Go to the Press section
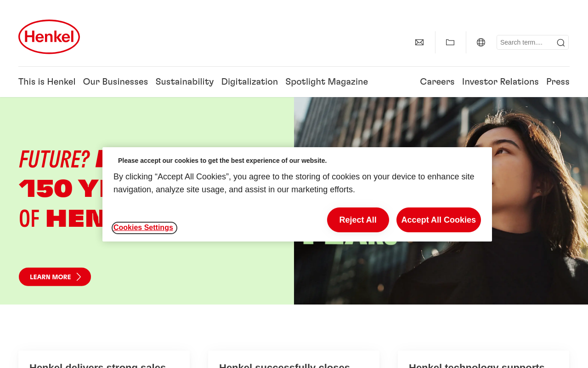Screen dimensions: 588x368 [558, 82]
